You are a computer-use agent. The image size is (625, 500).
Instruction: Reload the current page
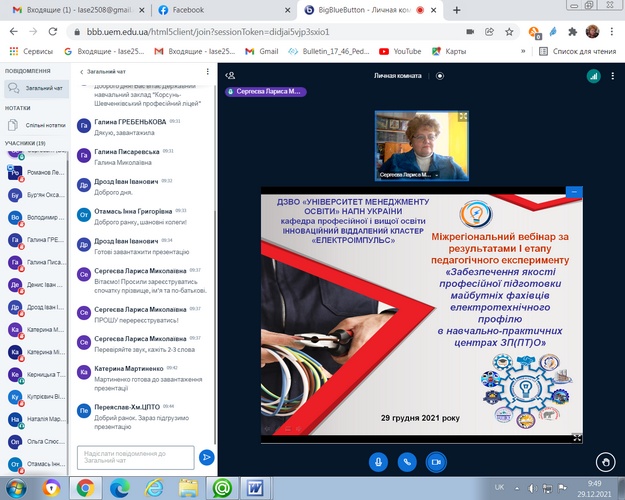pos(53,31)
